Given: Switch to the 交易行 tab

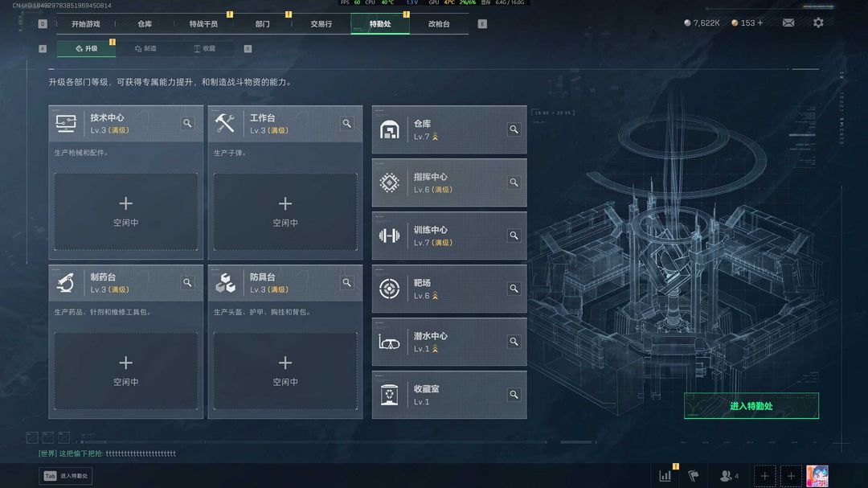Looking at the screenshot, I should pos(321,24).
